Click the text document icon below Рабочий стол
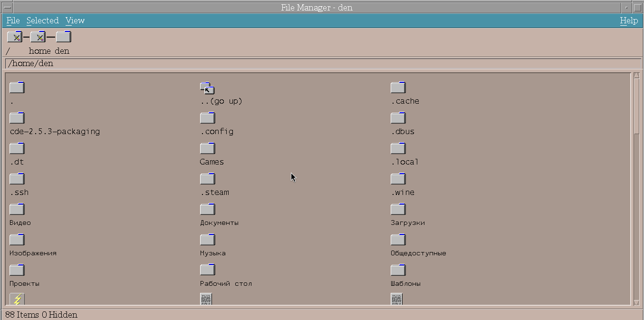This screenshot has height=320, width=644. pyautogui.click(x=206, y=299)
